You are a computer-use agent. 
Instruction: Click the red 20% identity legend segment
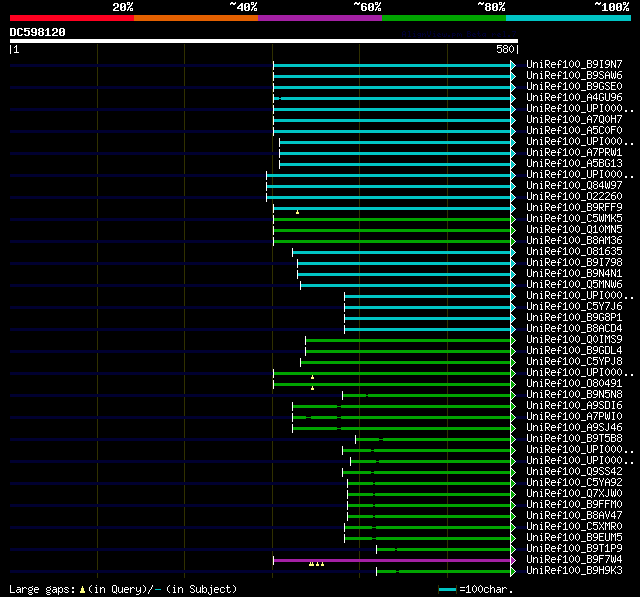pos(72,18)
